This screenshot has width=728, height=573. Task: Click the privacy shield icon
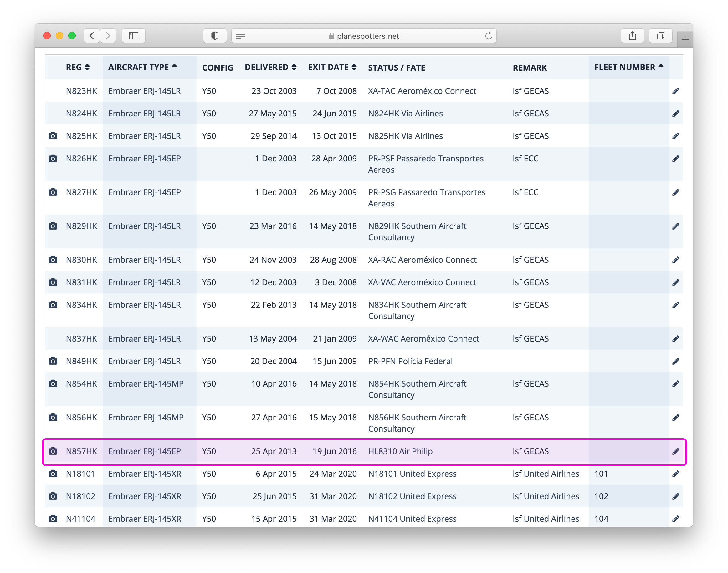[215, 36]
